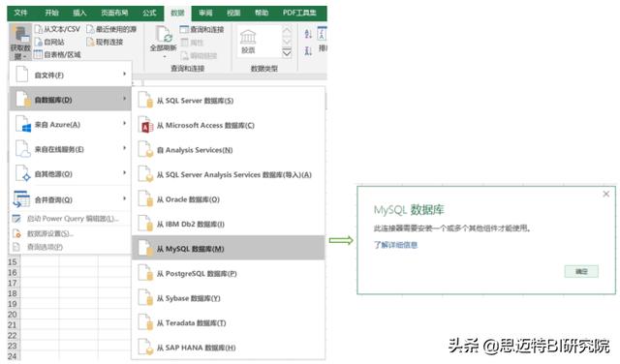Viewport: 620px width, 364px height.
Task: Select the 数据 ribbon tab
Action: pyautogui.click(x=177, y=13)
